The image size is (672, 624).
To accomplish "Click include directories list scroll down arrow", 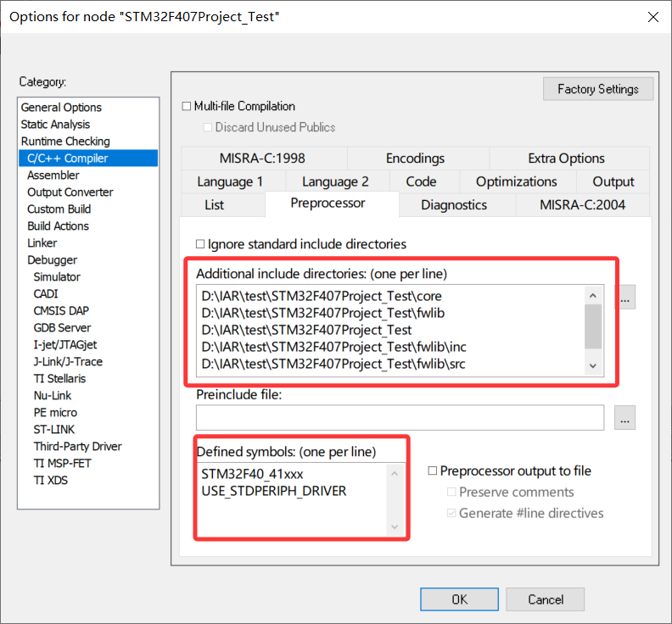I will tap(593, 365).
